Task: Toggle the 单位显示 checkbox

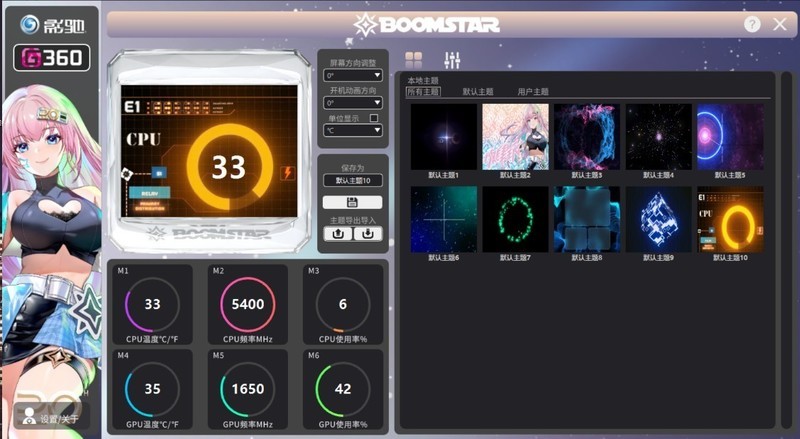Action: [374, 118]
